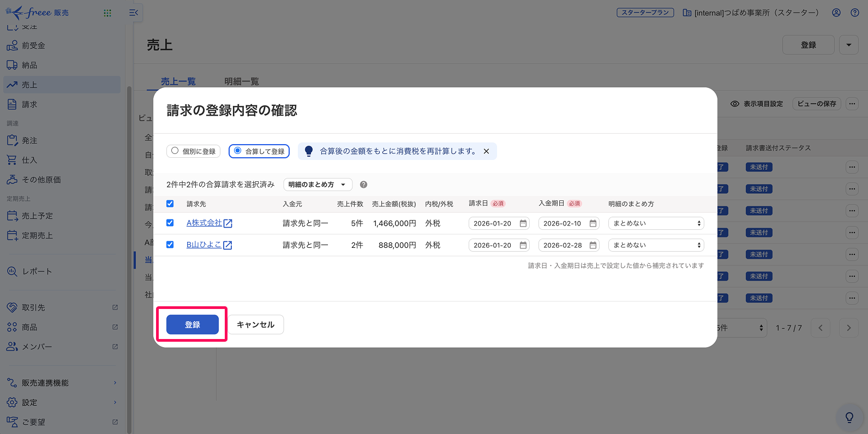Click help icon beside 明細のまとめ方 dropdown
Screen dimensions: 868x434
pyautogui.click(x=363, y=185)
